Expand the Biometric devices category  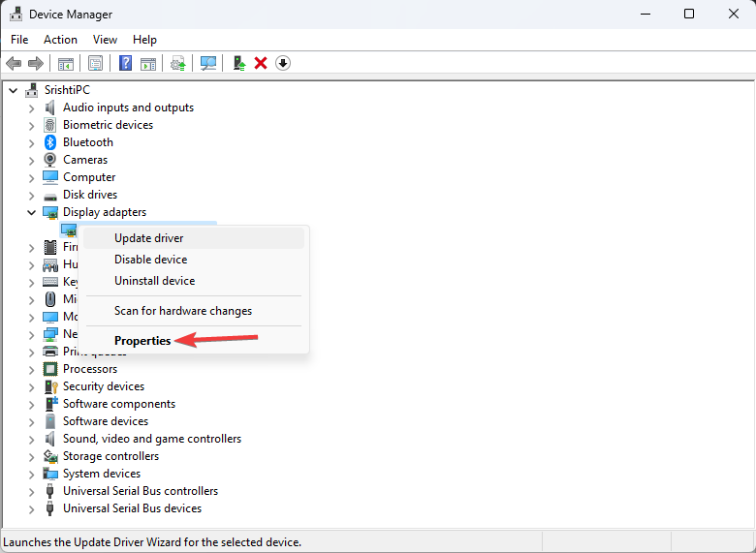pyautogui.click(x=32, y=126)
